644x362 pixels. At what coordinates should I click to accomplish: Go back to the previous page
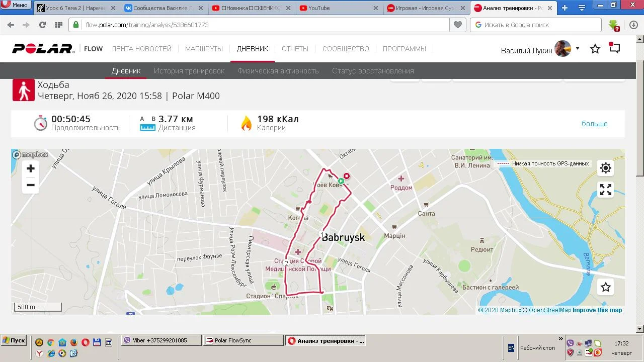coord(11,25)
